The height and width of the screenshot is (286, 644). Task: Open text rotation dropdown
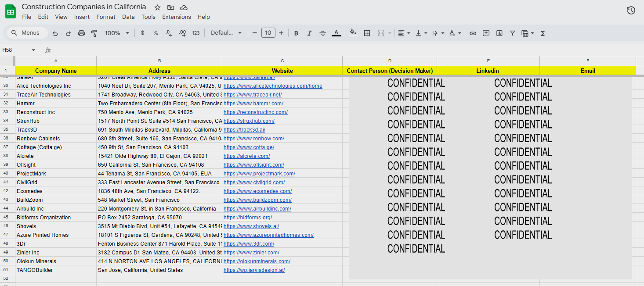tap(455, 33)
